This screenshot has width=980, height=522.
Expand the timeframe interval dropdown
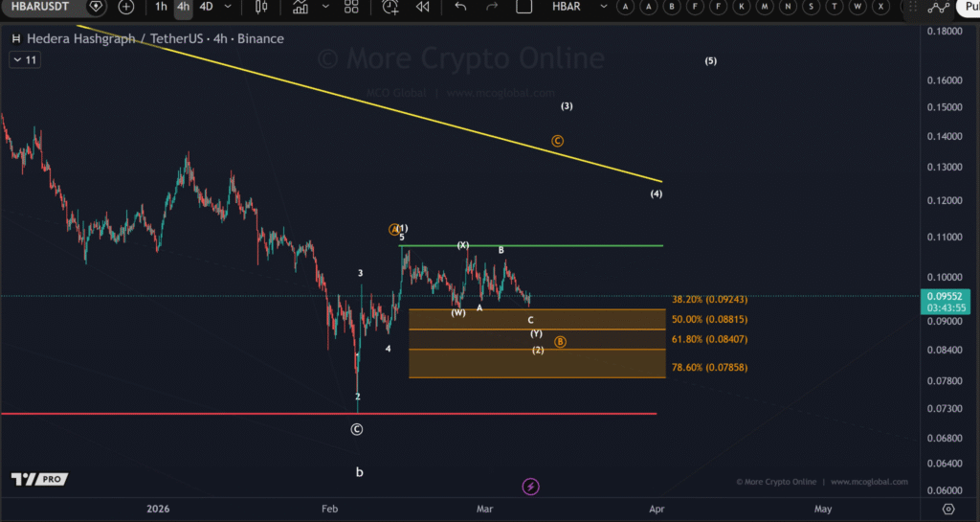pyautogui.click(x=228, y=7)
